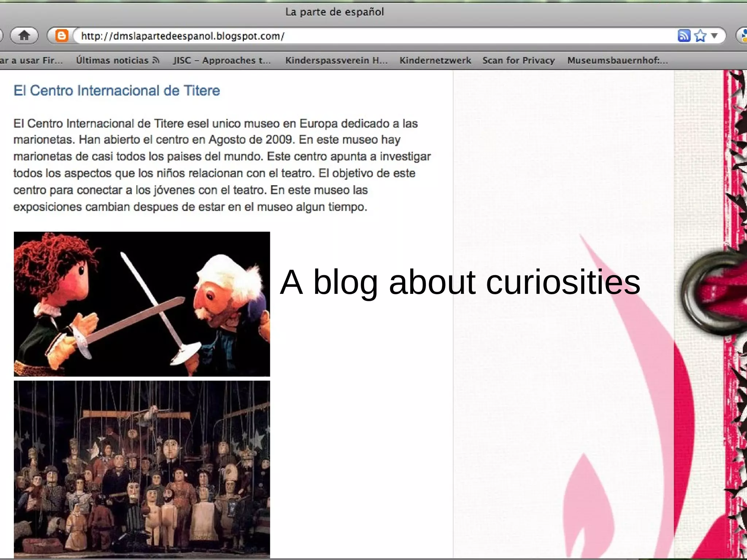This screenshot has height=560, width=747.
Task: Open the sword-fighting puppets image
Action: tap(142, 304)
